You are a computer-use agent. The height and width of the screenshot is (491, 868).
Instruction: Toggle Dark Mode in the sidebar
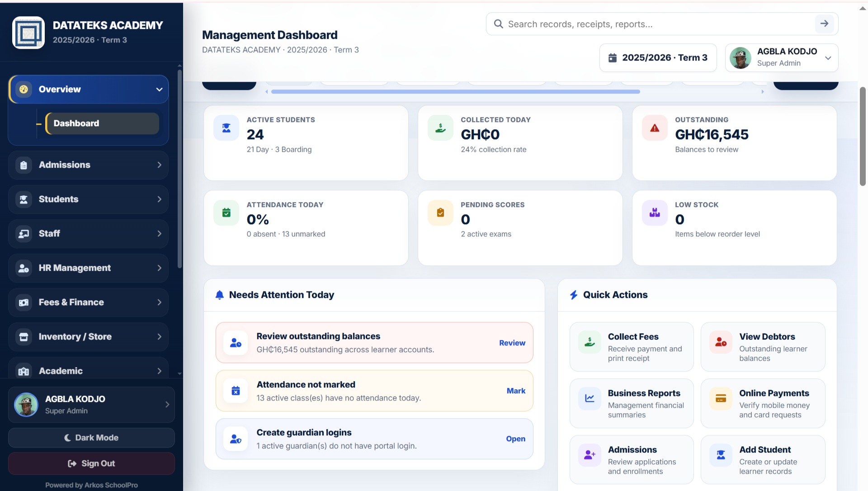coord(91,438)
